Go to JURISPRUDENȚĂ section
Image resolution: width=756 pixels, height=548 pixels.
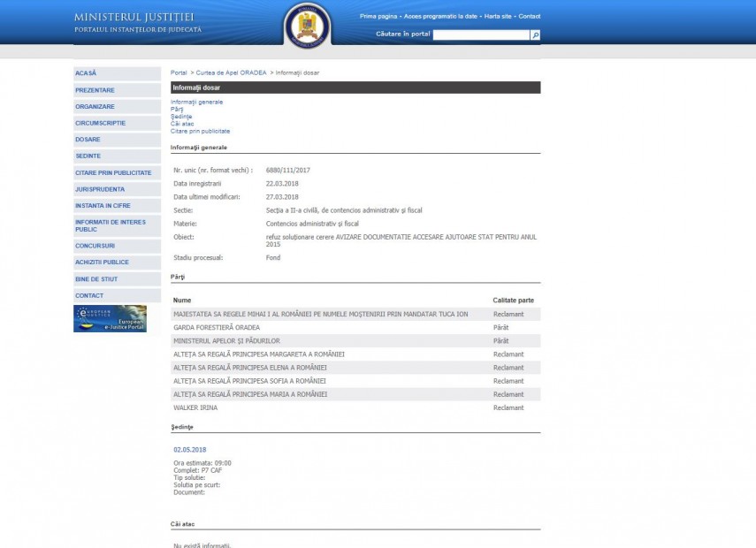pos(100,189)
